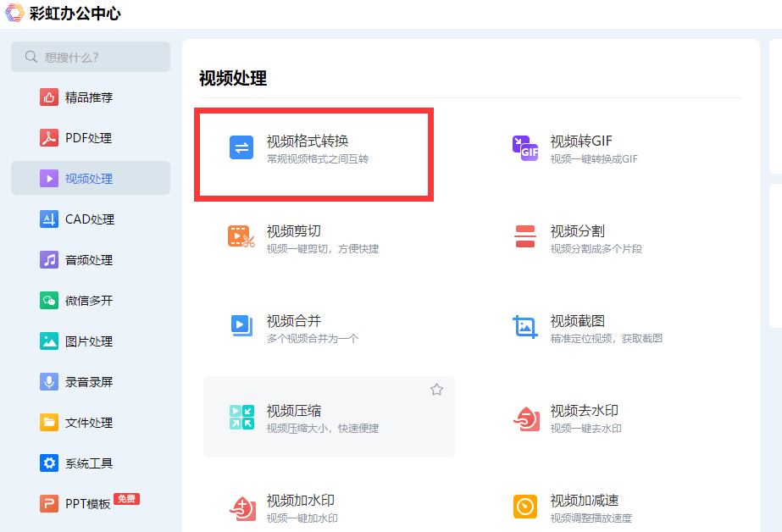Open the 视频转GIF tool
The width and height of the screenshot is (782, 532).
[581, 141]
